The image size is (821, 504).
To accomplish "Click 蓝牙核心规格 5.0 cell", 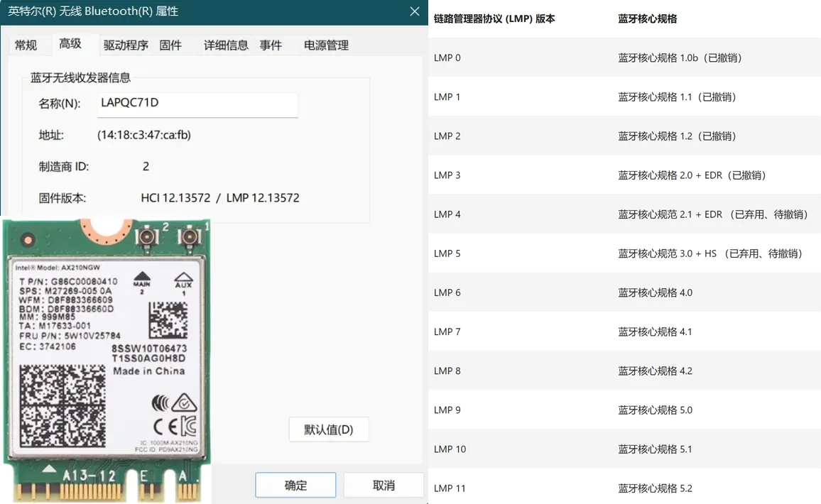I will click(655, 410).
